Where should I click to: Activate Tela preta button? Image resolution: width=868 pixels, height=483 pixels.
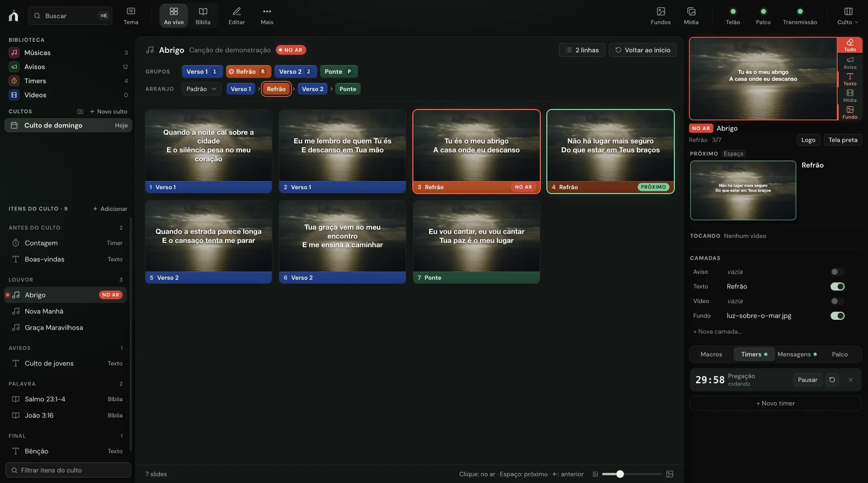pyautogui.click(x=843, y=140)
